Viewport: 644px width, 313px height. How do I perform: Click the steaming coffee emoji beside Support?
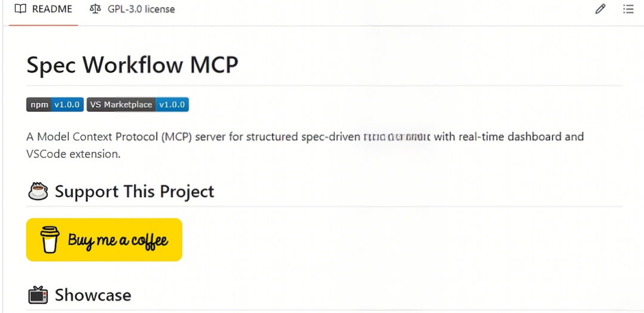click(x=38, y=191)
